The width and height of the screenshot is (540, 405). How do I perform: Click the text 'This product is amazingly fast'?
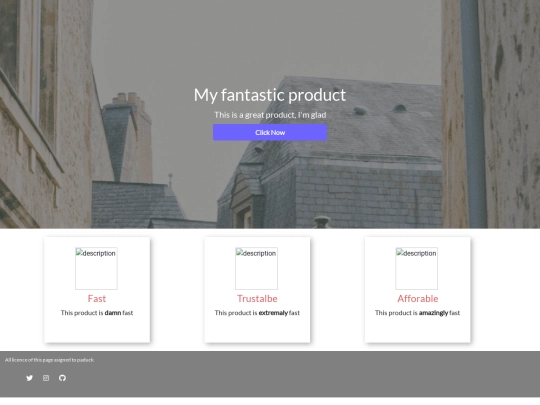(417, 313)
